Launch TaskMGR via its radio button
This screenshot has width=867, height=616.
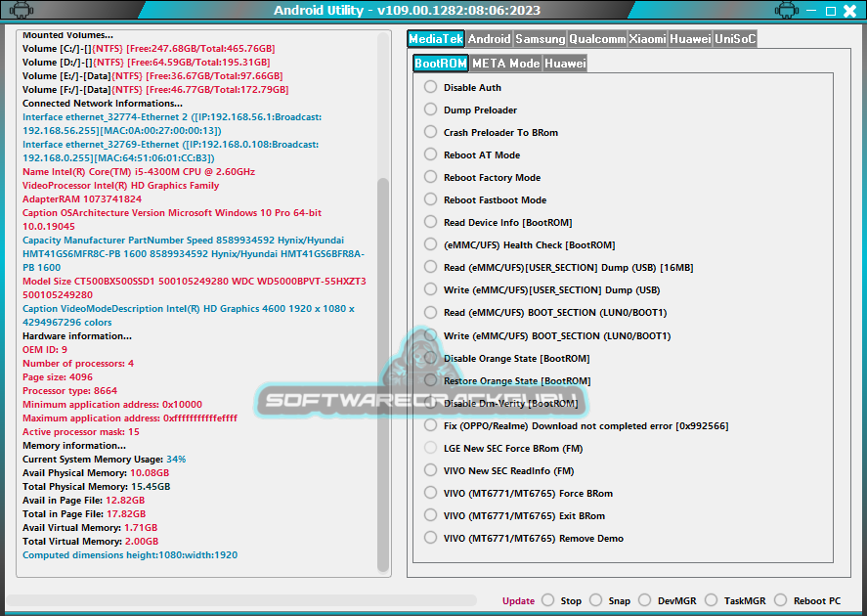tap(711, 600)
